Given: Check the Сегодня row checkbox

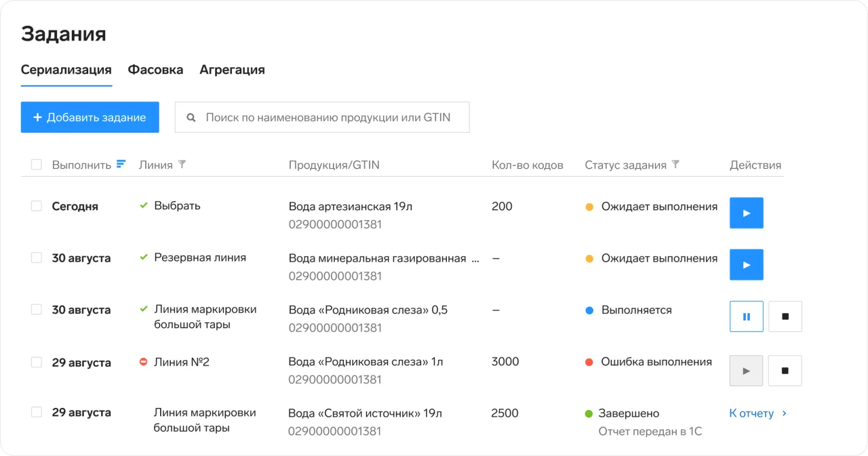Looking at the screenshot, I should (x=37, y=206).
